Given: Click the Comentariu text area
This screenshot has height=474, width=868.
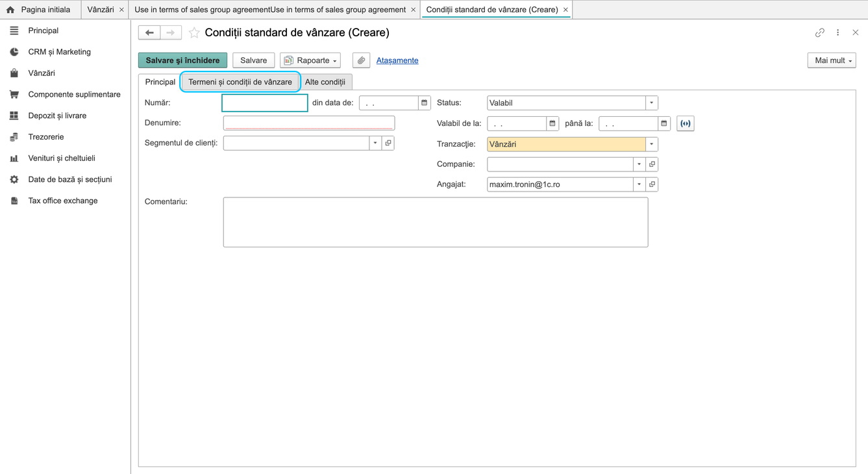Looking at the screenshot, I should tap(436, 222).
